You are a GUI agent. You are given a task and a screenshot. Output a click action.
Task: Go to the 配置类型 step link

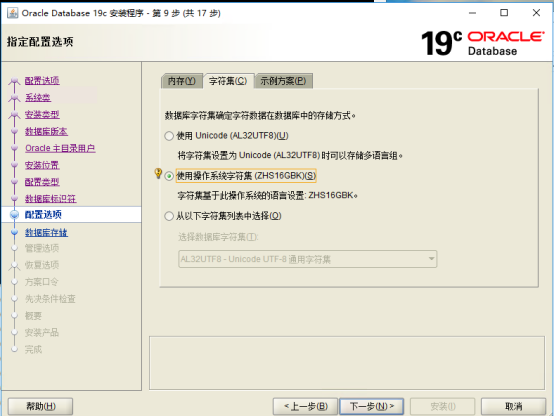42,182
